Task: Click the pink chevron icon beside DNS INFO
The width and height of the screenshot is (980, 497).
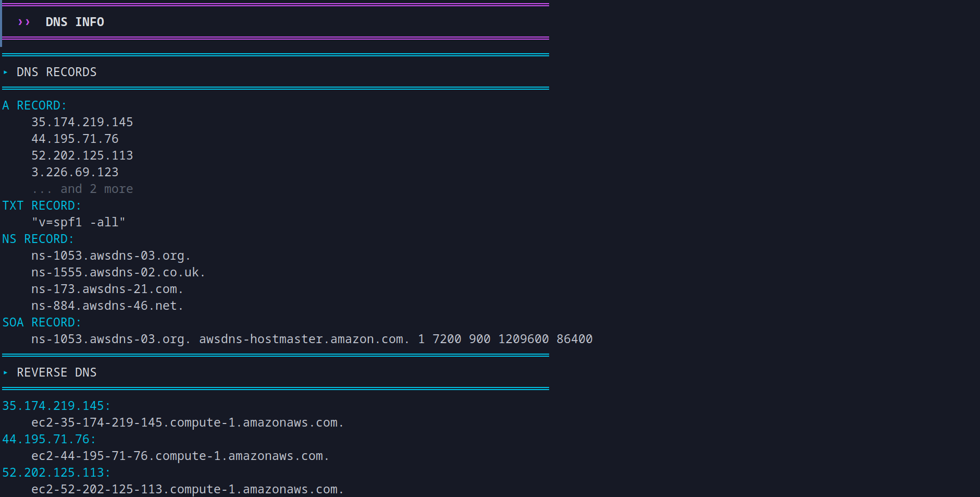Action: pyautogui.click(x=24, y=22)
